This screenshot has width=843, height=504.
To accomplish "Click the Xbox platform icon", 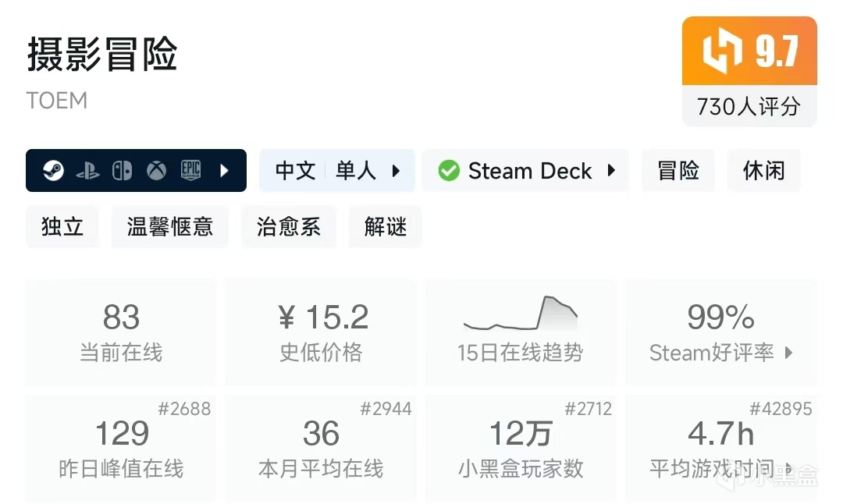I will coord(156,171).
